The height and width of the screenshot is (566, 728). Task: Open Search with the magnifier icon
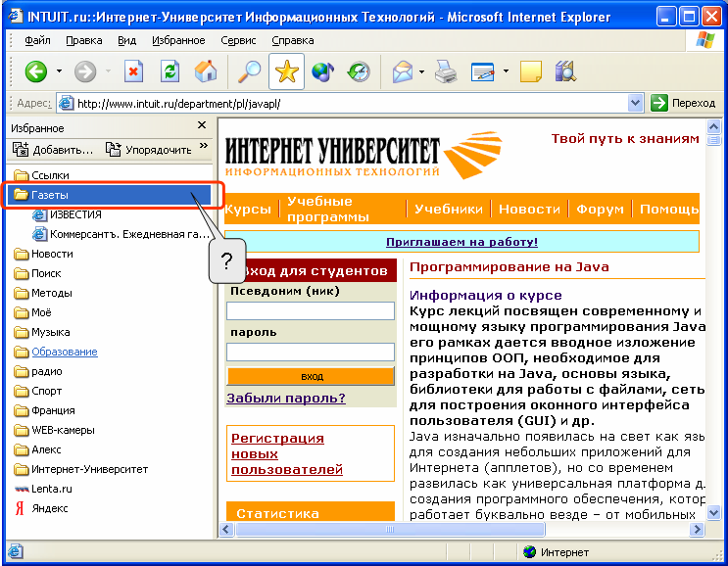[x=249, y=71]
